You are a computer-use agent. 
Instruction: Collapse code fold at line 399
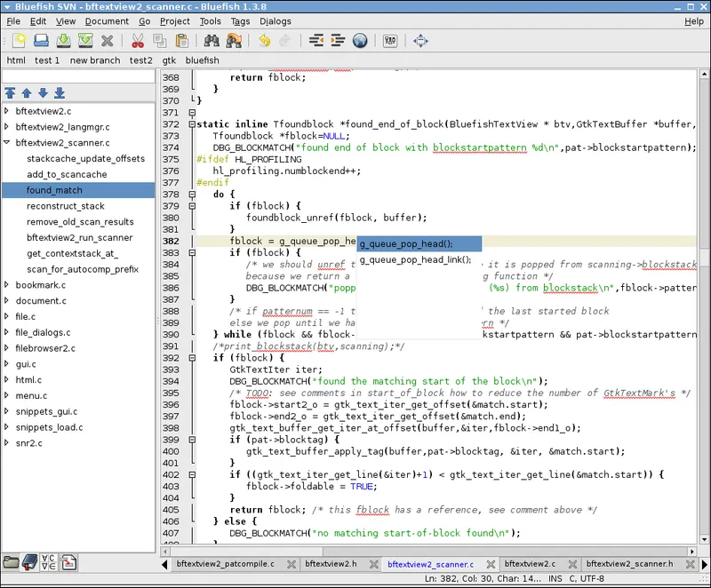click(x=192, y=440)
